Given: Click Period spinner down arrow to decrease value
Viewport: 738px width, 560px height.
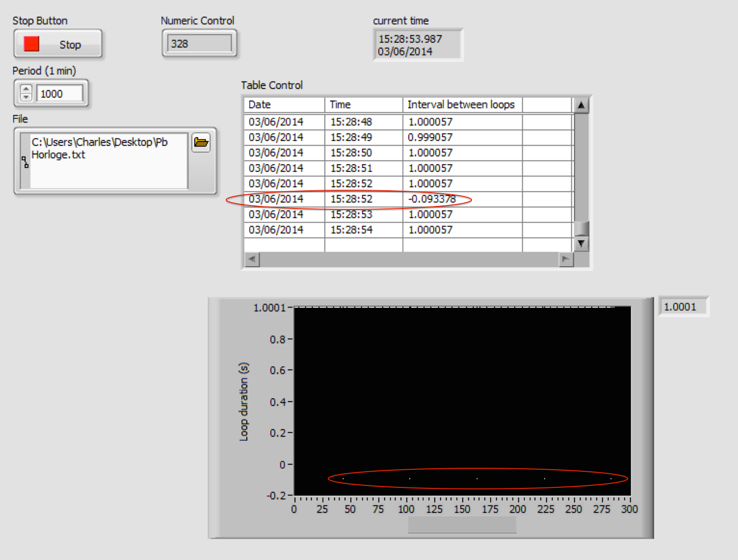Looking at the screenshot, I should [26, 97].
